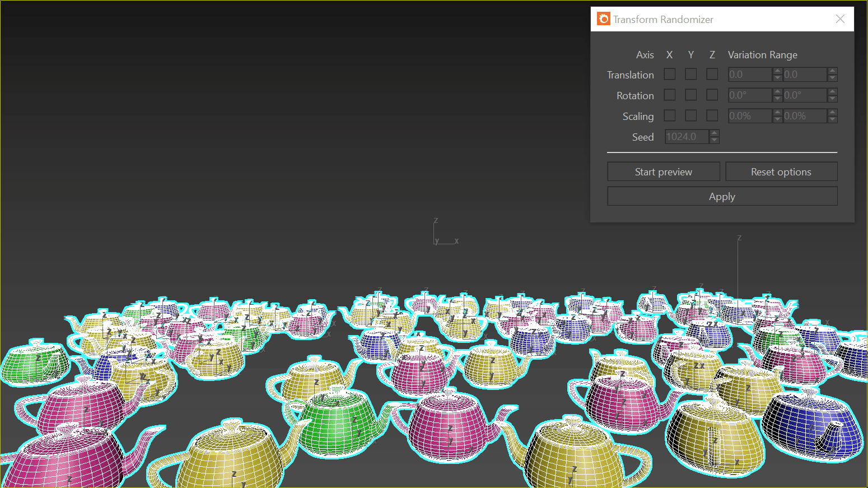Image resolution: width=868 pixels, height=488 pixels.
Task: Check the Scaling Y axis checkbox
Action: click(691, 115)
